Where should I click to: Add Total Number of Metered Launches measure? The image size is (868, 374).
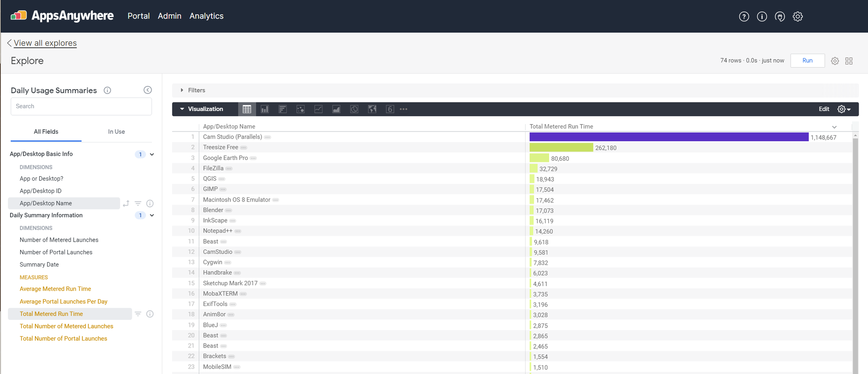coord(66,326)
